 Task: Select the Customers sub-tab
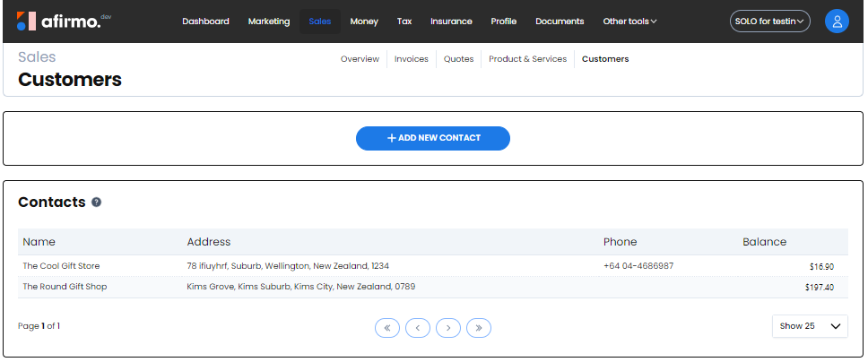coord(605,58)
